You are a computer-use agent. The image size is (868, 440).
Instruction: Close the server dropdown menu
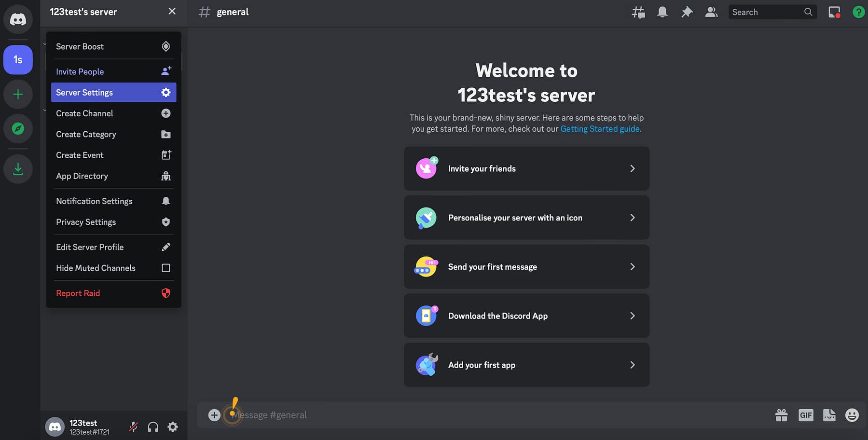tap(172, 11)
